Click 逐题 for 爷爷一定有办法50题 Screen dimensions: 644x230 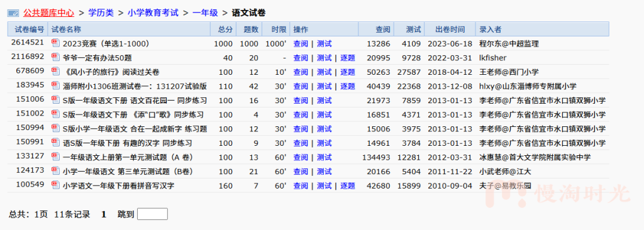click(x=347, y=58)
